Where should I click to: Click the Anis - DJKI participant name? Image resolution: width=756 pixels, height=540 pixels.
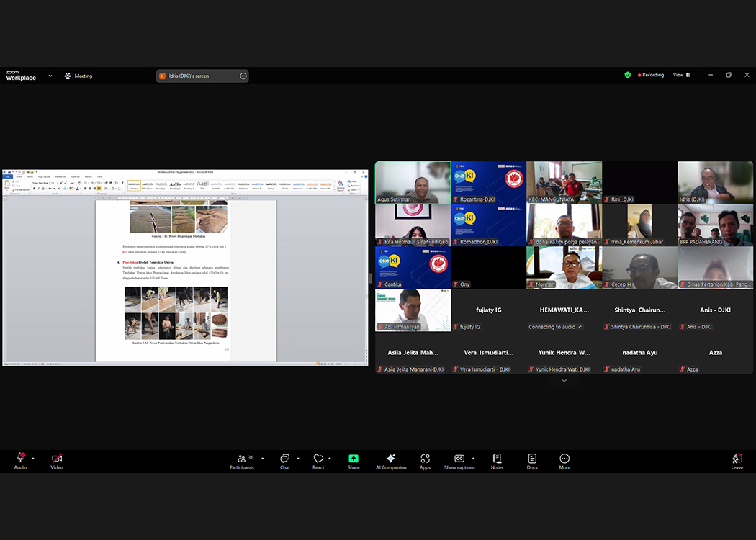tap(715, 310)
